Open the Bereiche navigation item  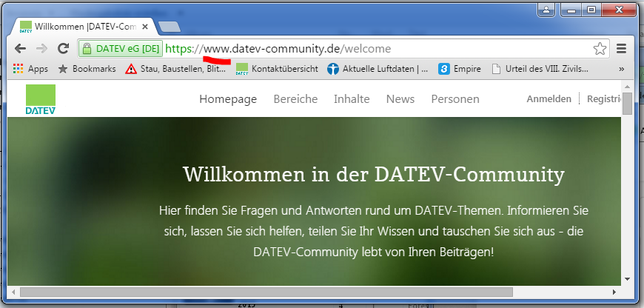pyautogui.click(x=295, y=99)
